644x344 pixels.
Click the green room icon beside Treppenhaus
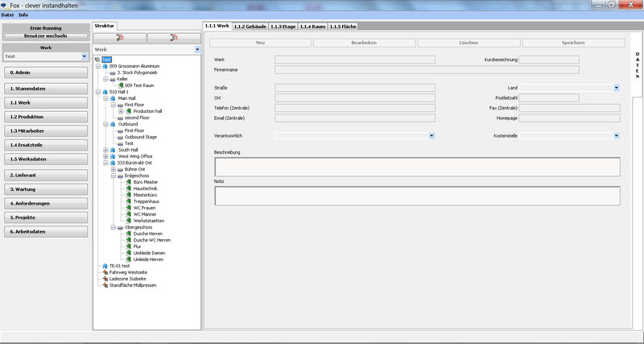point(128,201)
